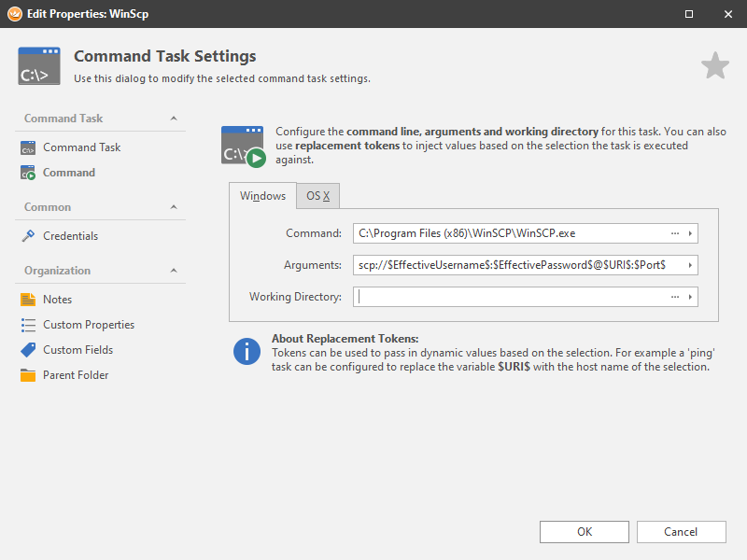Image resolution: width=747 pixels, height=560 pixels.
Task: Click the blue info icon
Action: (247, 351)
